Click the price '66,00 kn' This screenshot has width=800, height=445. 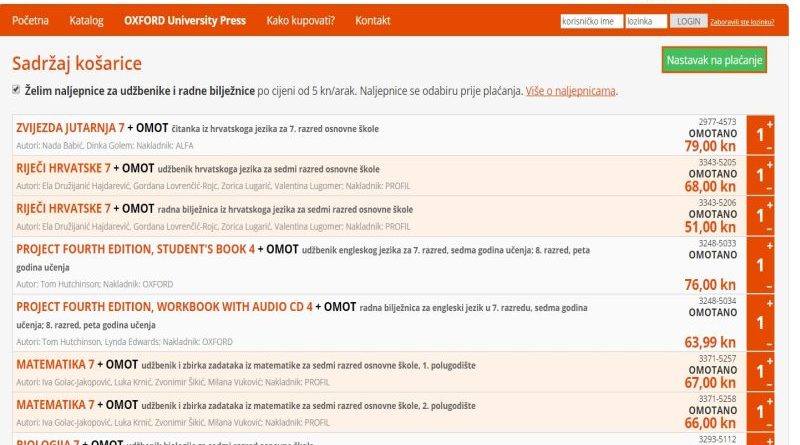point(710,423)
